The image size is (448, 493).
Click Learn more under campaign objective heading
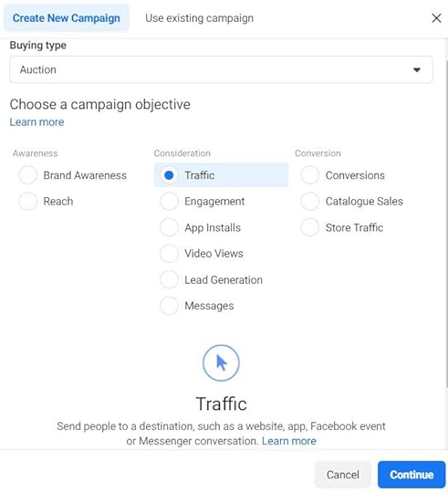36,122
